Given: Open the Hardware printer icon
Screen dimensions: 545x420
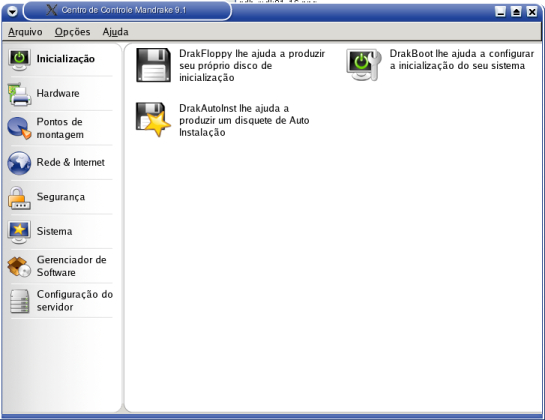Looking at the screenshot, I should coord(19,94).
